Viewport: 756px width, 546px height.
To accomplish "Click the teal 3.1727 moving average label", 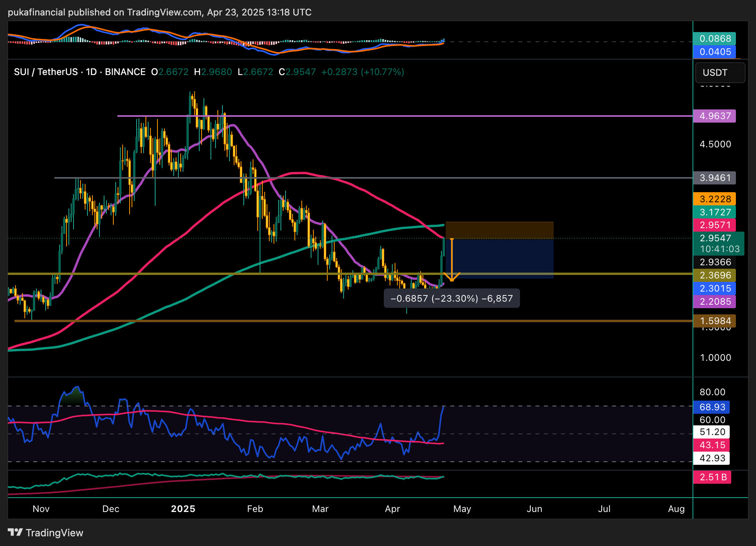I will point(715,212).
